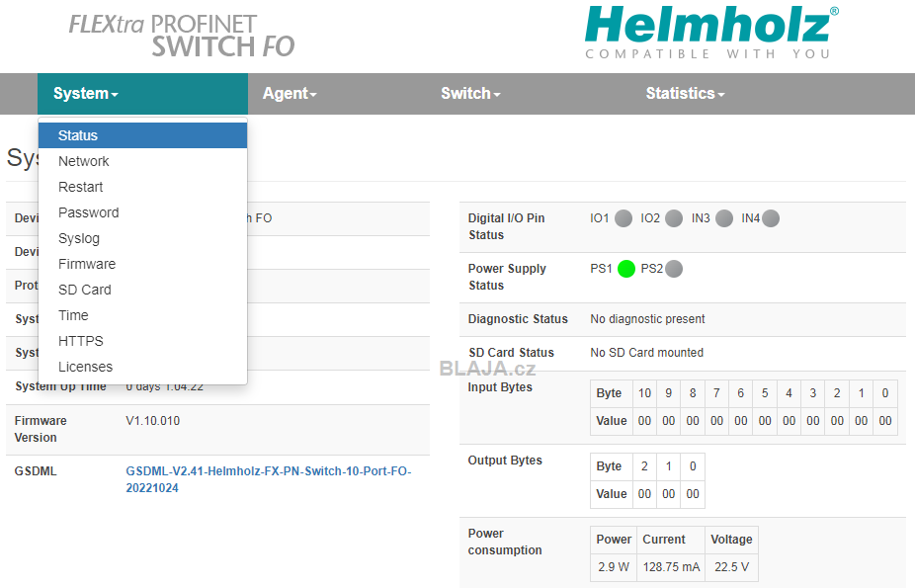
Task: Choose Password from the System menu
Action: pos(143,212)
